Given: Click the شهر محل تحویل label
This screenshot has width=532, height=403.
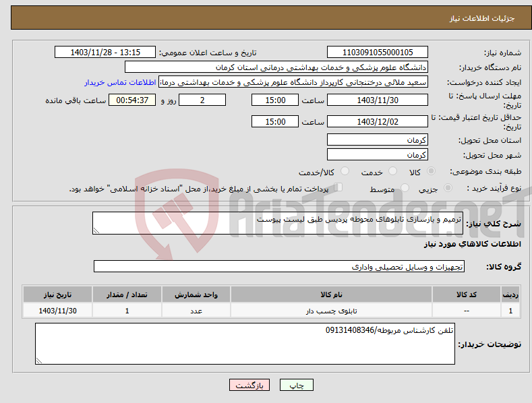Looking at the screenshot, I should (x=492, y=156).
